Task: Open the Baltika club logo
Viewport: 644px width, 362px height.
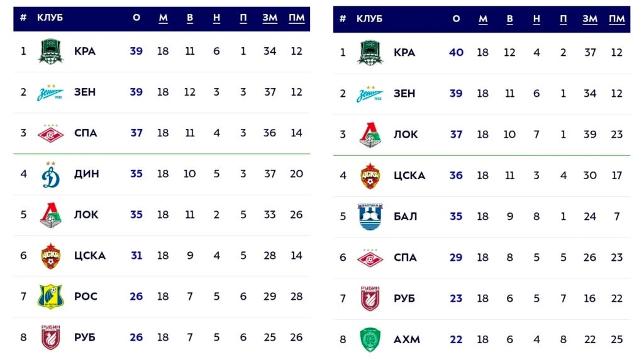Action: [370, 216]
